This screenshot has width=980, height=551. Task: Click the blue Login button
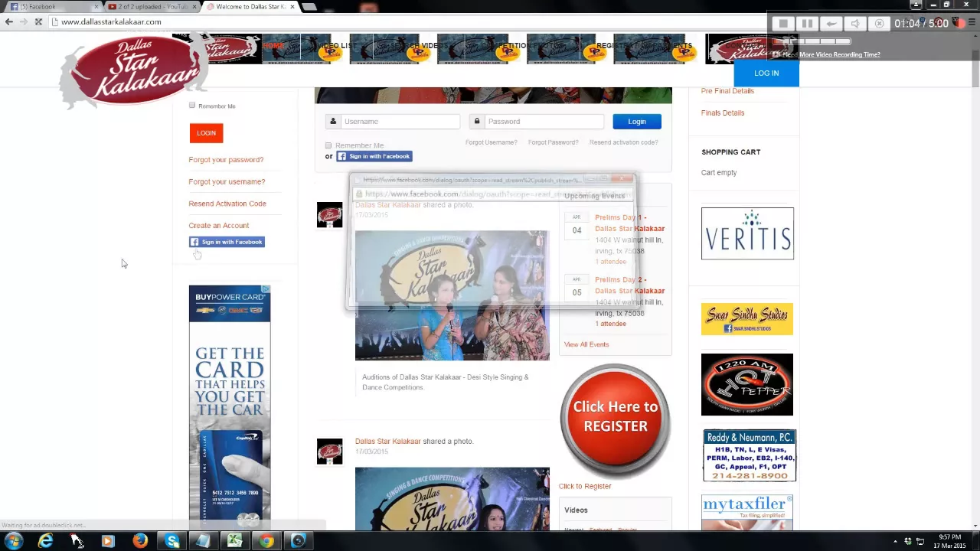637,122
